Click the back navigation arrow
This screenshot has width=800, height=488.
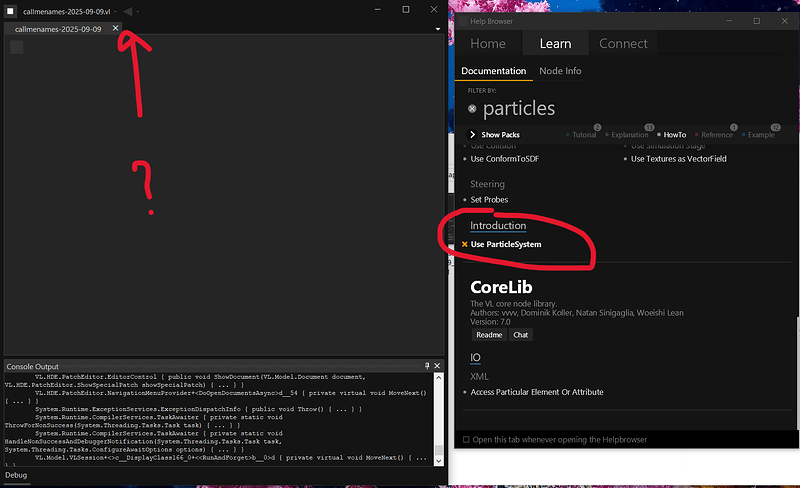click(x=127, y=10)
